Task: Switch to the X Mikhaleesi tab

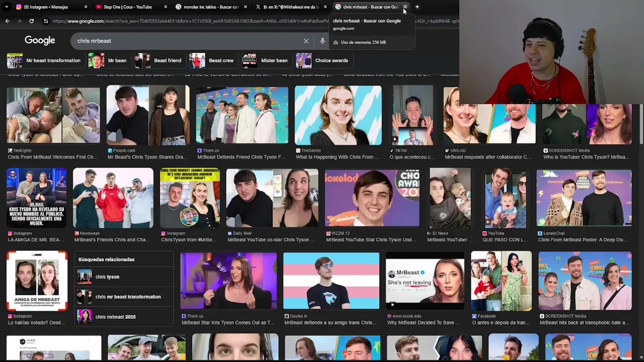Action: (290, 7)
